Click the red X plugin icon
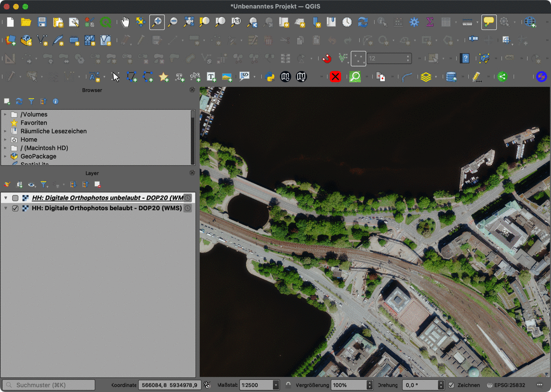The image size is (551, 392). point(335,77)
